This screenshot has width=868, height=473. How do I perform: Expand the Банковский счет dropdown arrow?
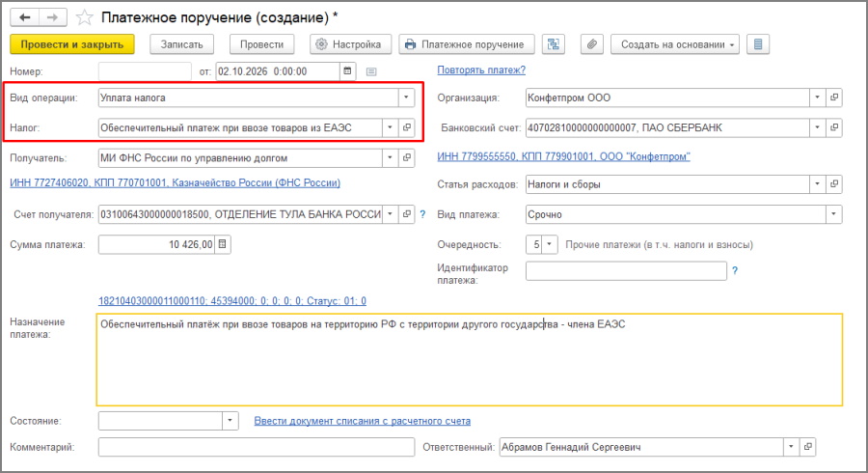pos(817,127)
